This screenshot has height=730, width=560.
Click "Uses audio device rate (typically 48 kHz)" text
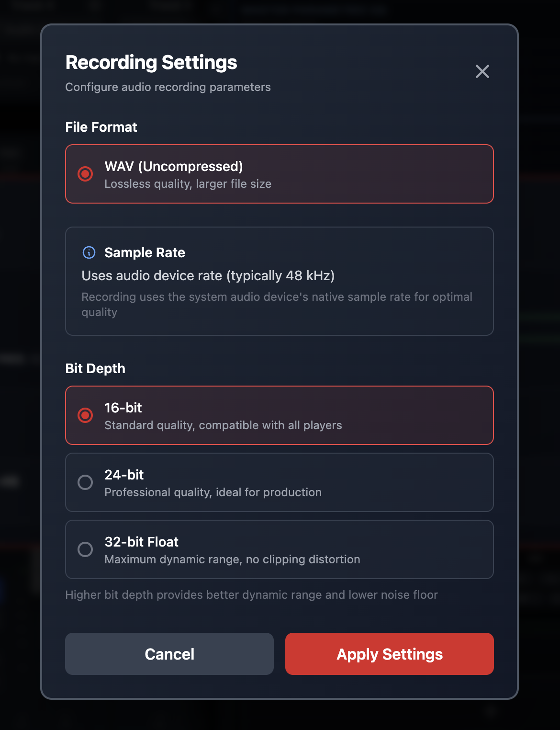pos(208,275)
